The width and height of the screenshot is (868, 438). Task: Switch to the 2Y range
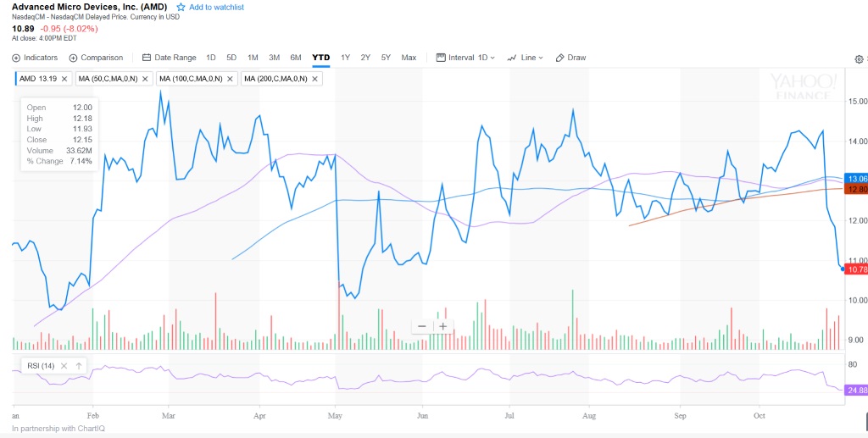[x=365, y=58]
